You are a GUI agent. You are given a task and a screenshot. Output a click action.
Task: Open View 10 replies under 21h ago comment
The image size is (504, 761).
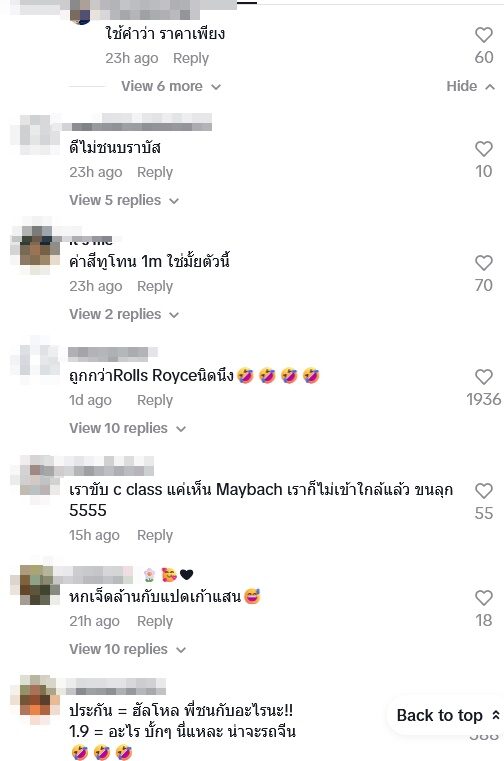[128, 649]
